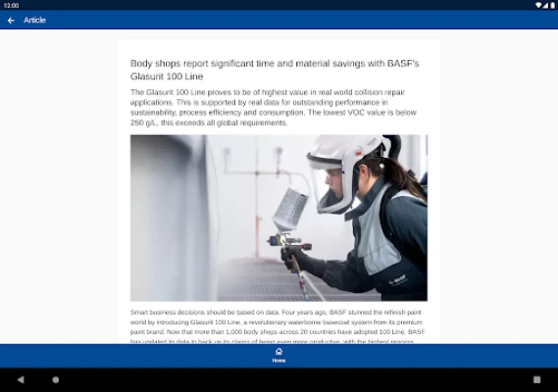Select the Home label in bottom navigation
The width and height of the screenshot is (558, 392).
click(x=279, y=361)
